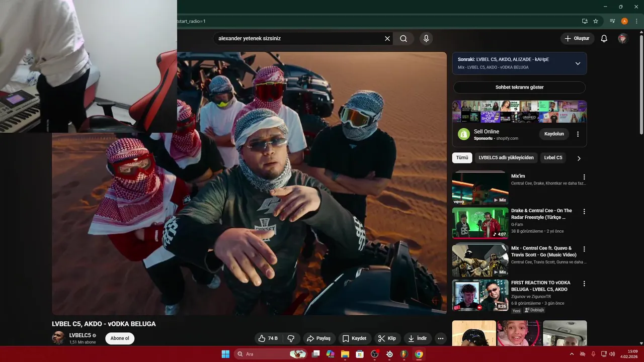Like the video (74 B)
This screenshot has width=644, height=362.
coord(269,338)
